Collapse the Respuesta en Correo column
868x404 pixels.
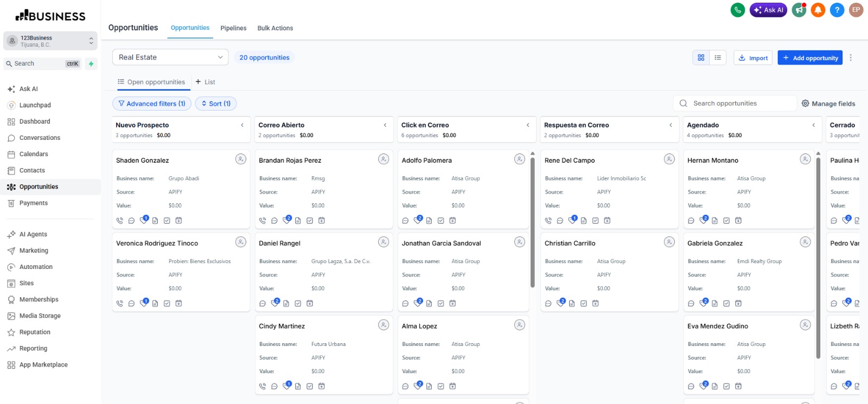(671, 125)
